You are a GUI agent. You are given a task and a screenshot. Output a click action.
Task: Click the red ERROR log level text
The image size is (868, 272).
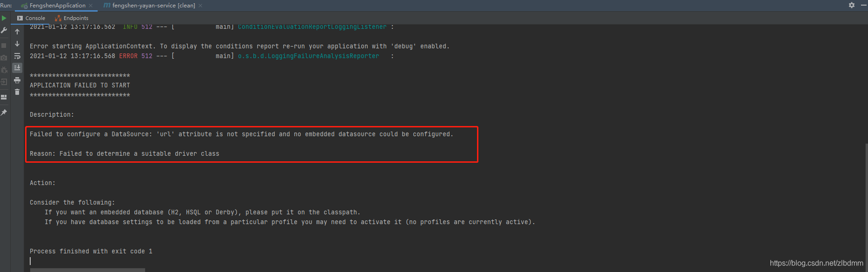[x=128, y=56]
